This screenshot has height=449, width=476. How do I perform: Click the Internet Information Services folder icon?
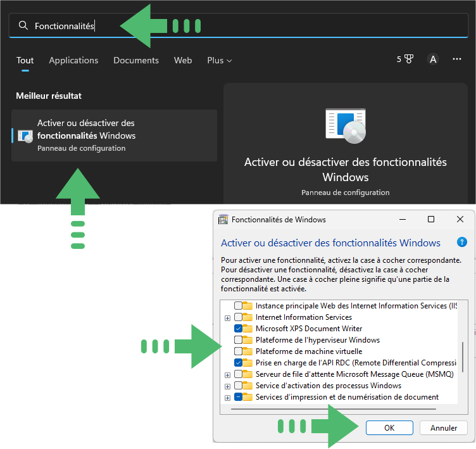click(247, 317)
